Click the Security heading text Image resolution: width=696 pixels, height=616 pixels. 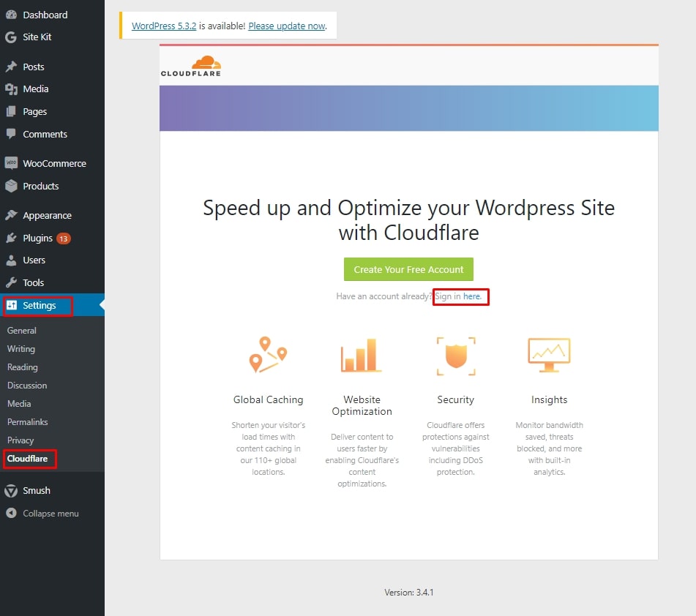coord(456,399)
